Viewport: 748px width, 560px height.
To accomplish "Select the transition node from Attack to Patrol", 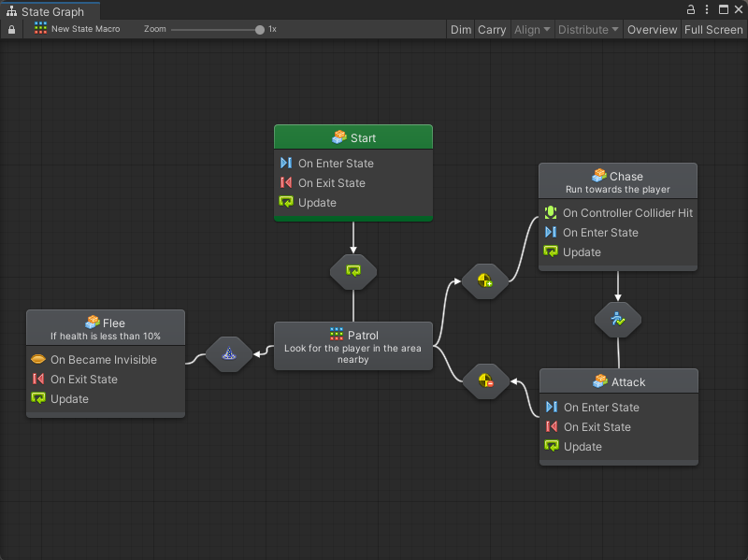I will 485,381.
